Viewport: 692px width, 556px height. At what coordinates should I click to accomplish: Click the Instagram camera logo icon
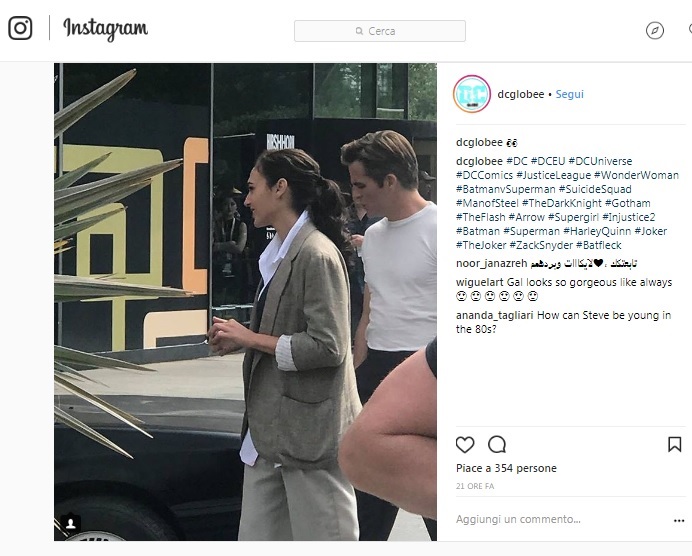(x=20, y=28)
